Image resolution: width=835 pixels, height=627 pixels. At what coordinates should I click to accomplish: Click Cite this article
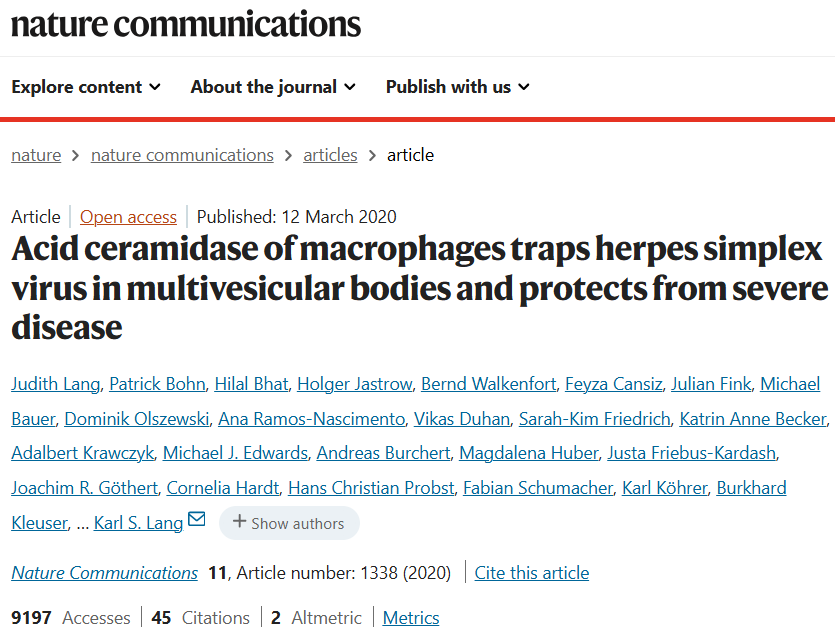(x=532, y=573)
